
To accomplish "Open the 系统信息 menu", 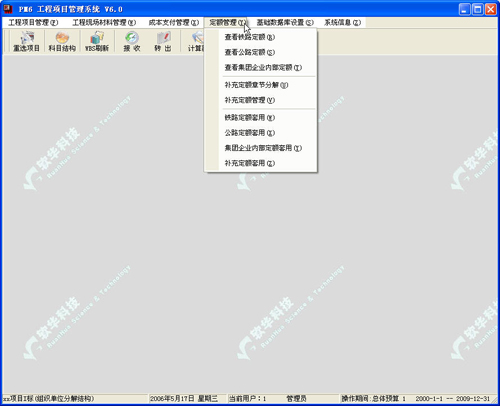I will point(343,22).
